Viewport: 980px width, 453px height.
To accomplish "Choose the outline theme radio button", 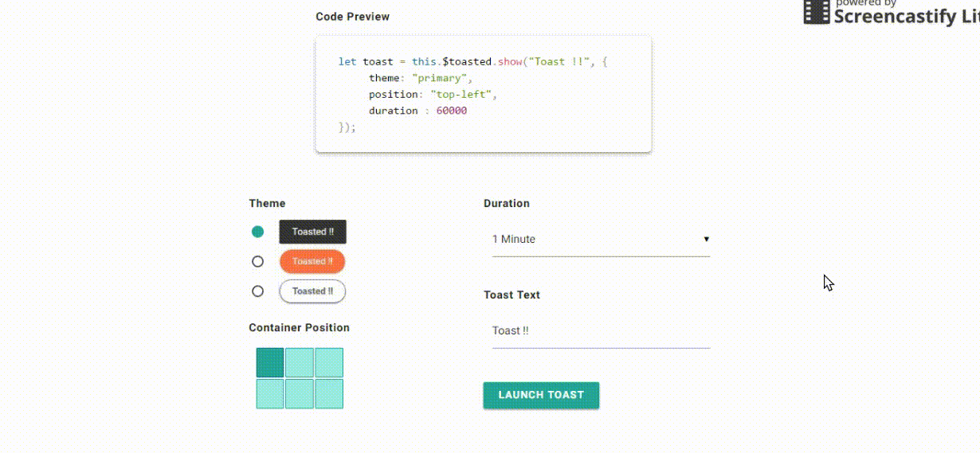I will (x=257, y=291).
